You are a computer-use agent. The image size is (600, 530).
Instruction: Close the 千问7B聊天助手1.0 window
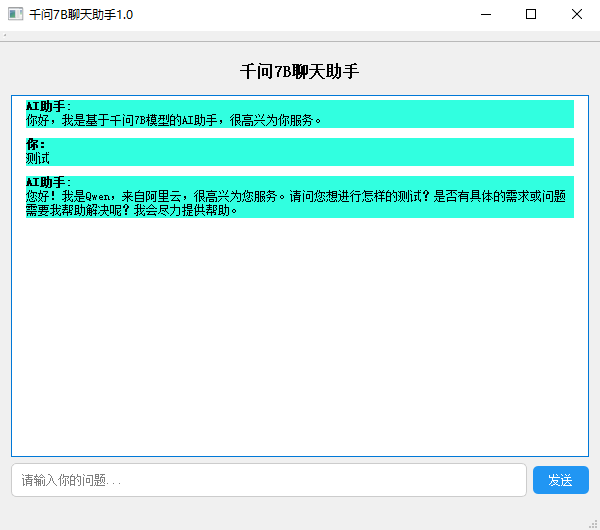click(577, 15)
